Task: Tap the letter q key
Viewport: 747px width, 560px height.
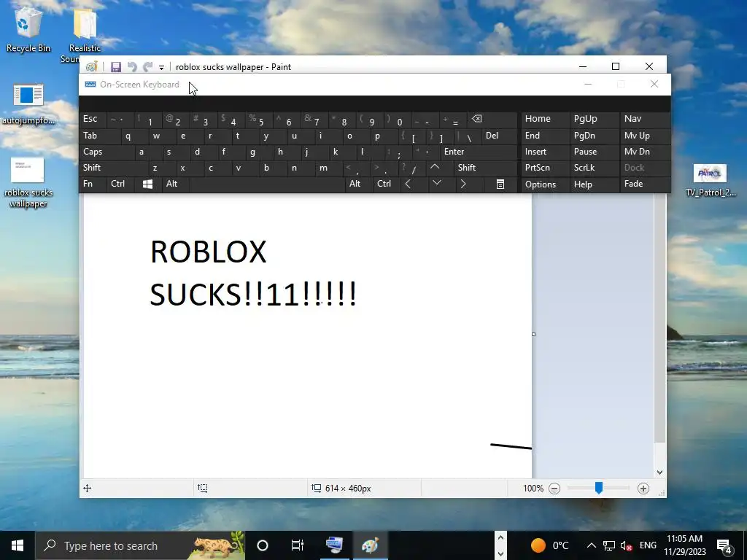Action: pyautogui.click(x=135, y=136)
